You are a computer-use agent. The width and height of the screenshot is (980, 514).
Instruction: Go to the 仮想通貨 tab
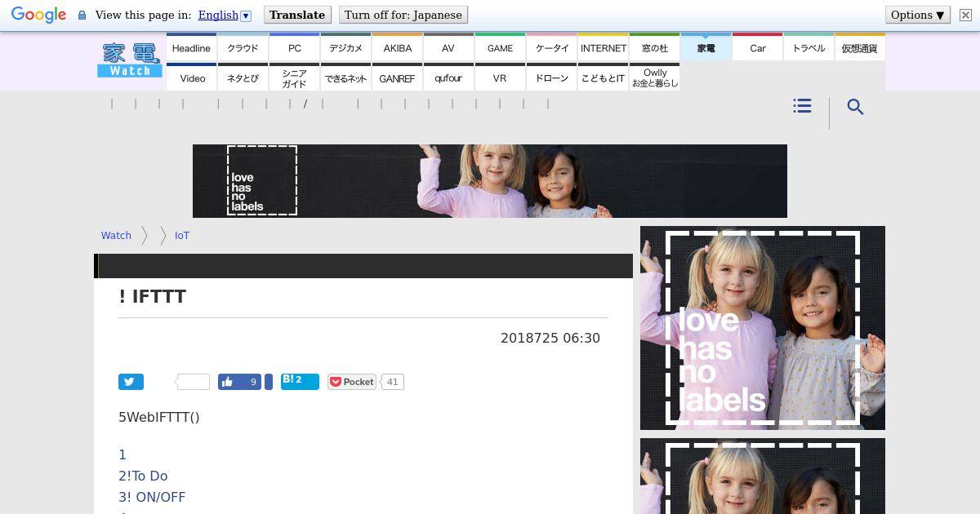point(860,47)
